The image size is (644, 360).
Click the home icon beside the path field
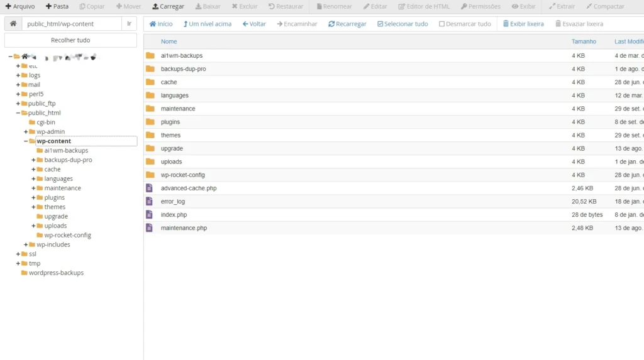click(x=13, y=24)
